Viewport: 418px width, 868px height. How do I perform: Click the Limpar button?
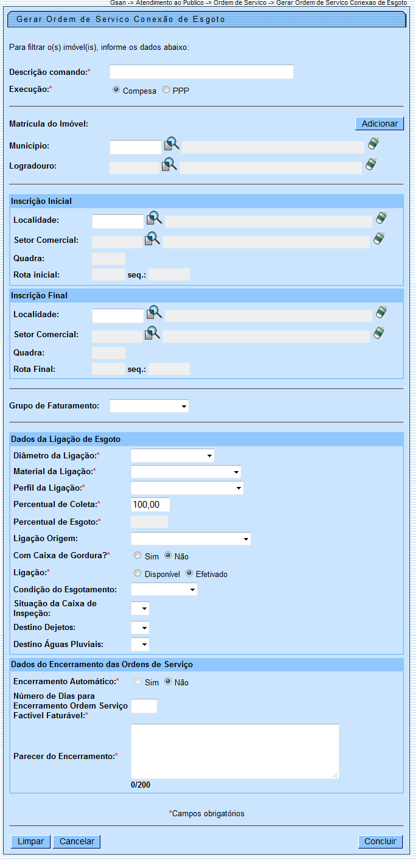coord(30,841)
